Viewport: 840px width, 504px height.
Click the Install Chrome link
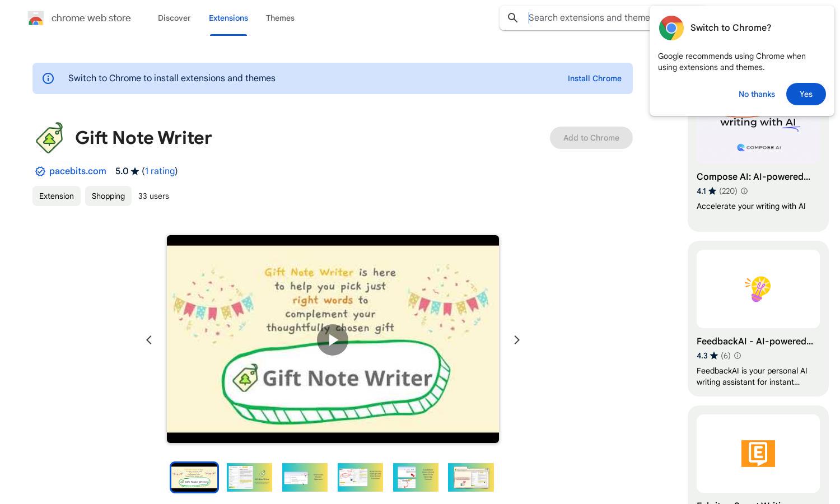point(595,78)
